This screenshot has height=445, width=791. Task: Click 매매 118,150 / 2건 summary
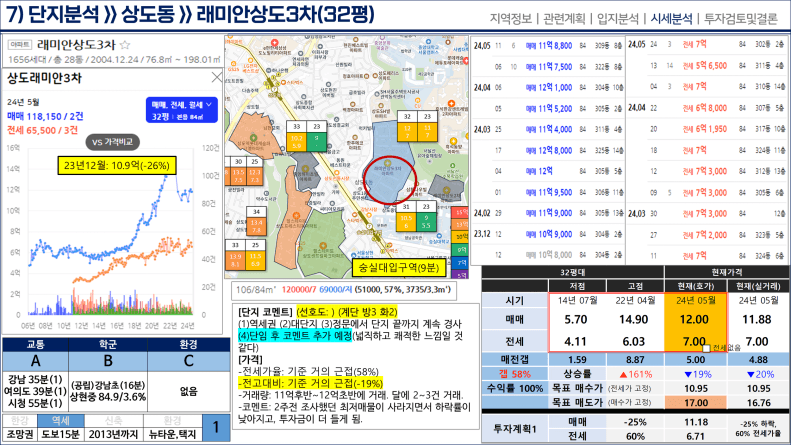coord(45,117)
